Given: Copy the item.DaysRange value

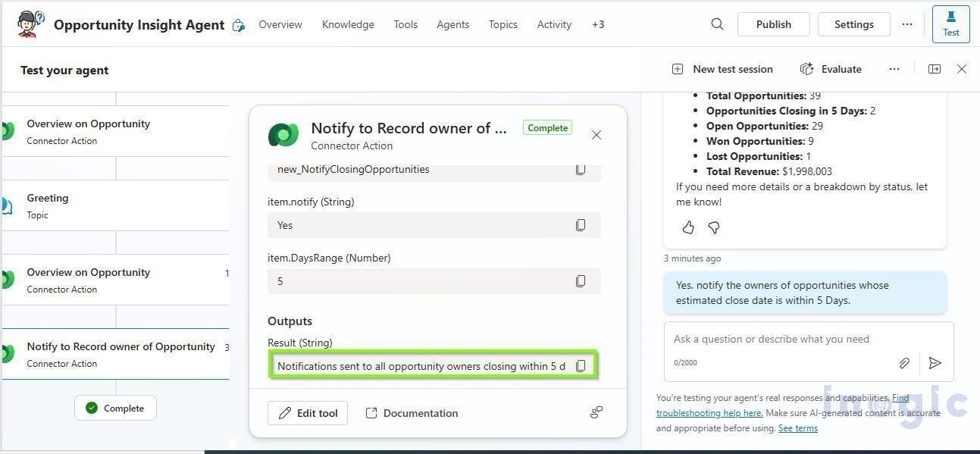Looking at the screenshot, I should click(581, 280).
